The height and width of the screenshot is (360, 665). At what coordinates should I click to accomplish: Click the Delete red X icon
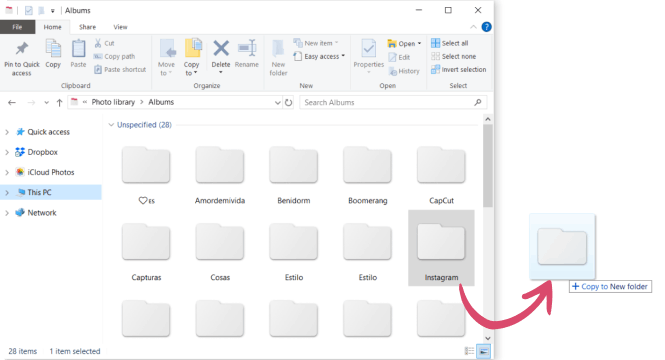point(221,48)
